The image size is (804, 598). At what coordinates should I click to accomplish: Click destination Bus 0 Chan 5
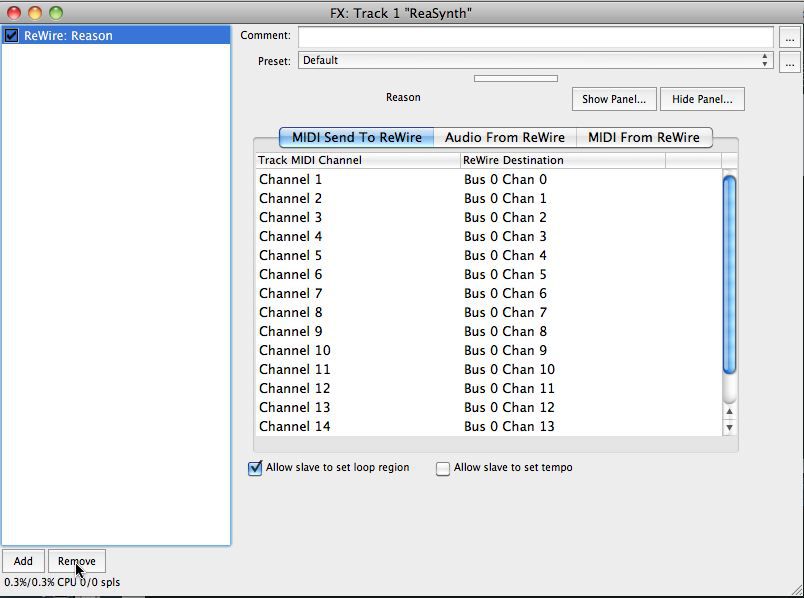click(x=506, y=274)
